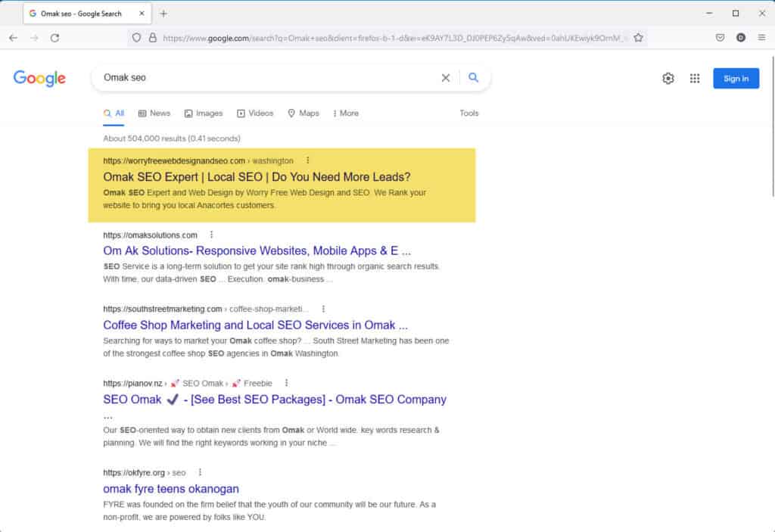Click the About 504,000 results text
Image resolution: width=775 pixels, height=532 pixels.
[x=172, y=138]
